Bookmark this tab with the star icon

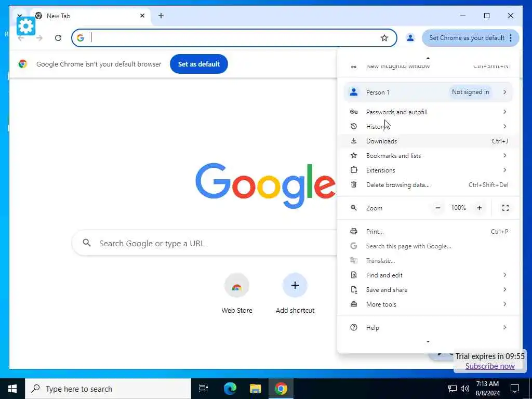click(384, 38)
